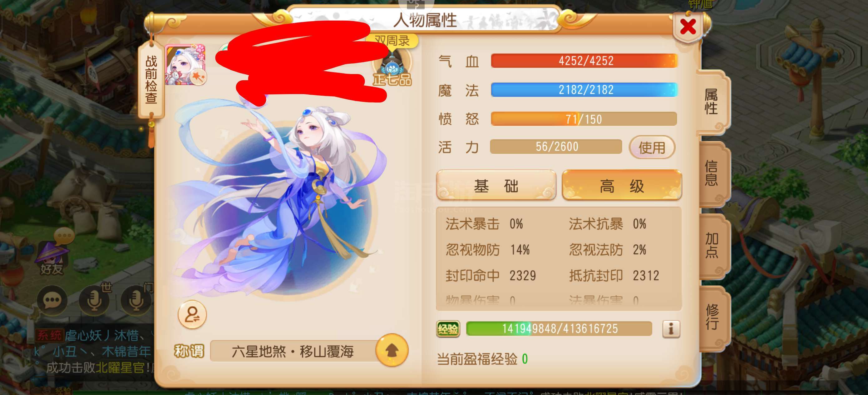The width and height of the screenshot is (868, 395).
Task: Open the chat bubble icon
Action: click(52, 300)
